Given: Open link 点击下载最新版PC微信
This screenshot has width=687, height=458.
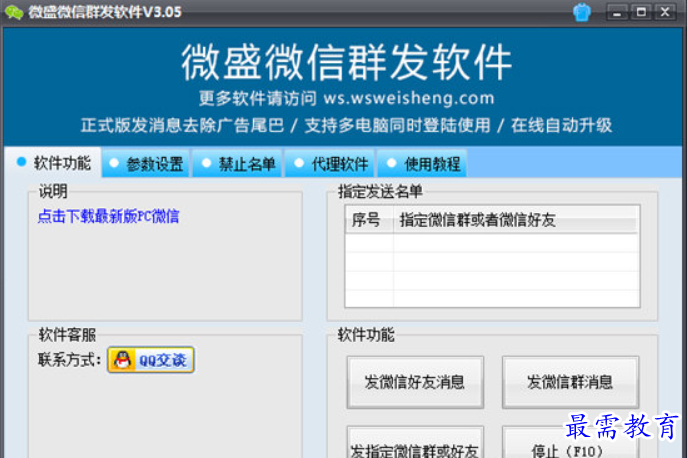Looking at the screenshot, I should [108, 217].
